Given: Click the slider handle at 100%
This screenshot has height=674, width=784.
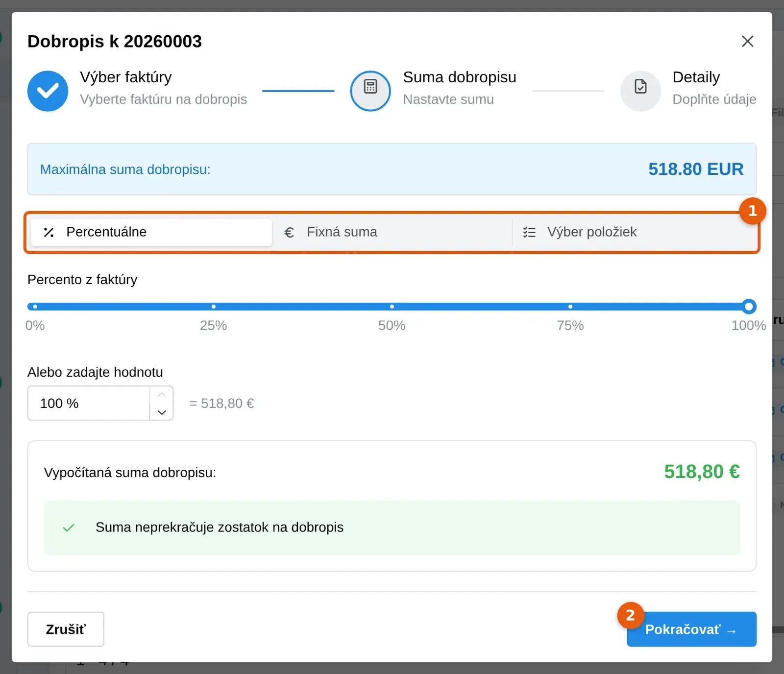Looking at the screenshot, I should 748,307.
